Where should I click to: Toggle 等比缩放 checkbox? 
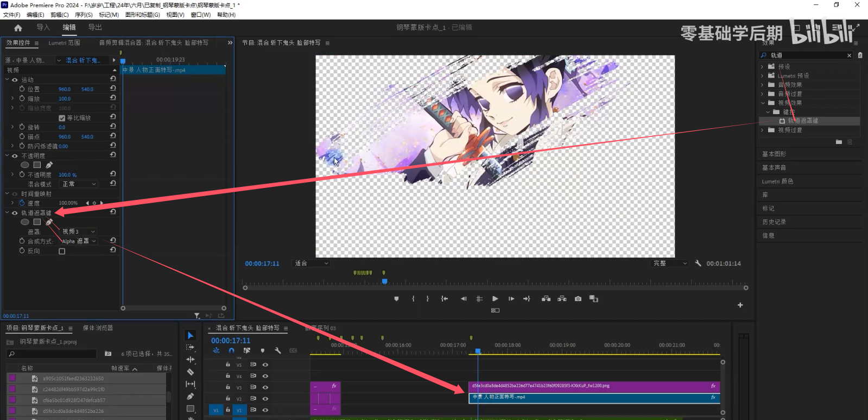pyautogui.click(x=62, y=118)
